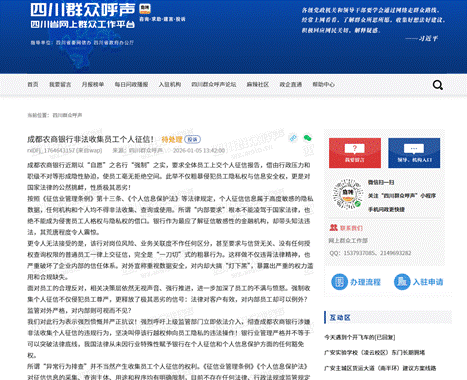467x380 pixels.
Task: Click the 微信扫一扫 label
Action: pyautogui.click(x=381, y=182)
